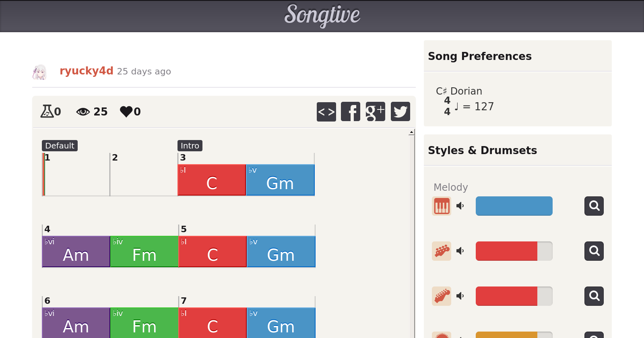Click the Songtive logo in the header
The width and height of the screenshot is (644, 338).
(322, 15)
